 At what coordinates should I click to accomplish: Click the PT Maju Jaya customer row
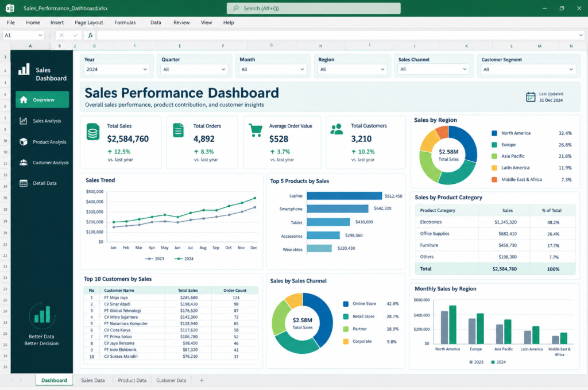(171, 298)
